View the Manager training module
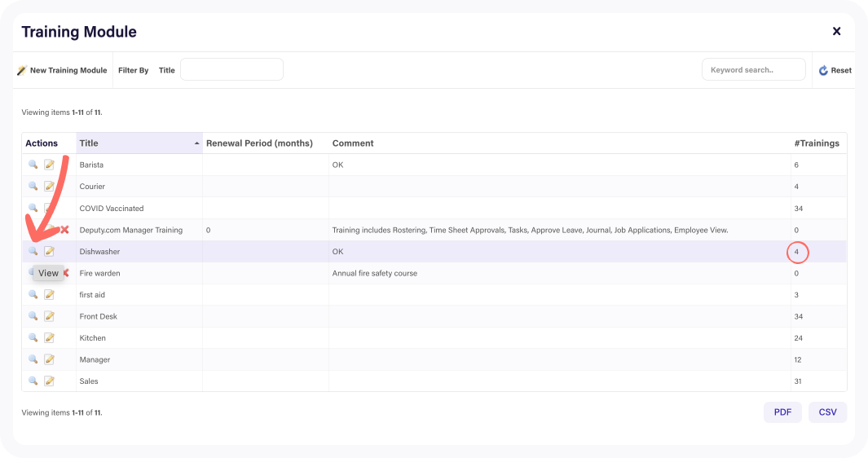This screenshot has width=868, height=458. [33, 359]
